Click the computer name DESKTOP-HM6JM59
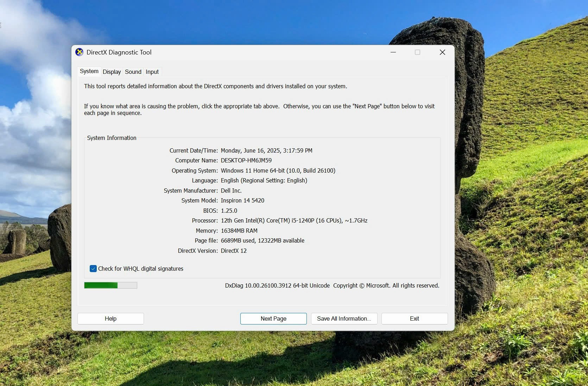Viewport: 588px width, 386px height. tap(246, 160)
